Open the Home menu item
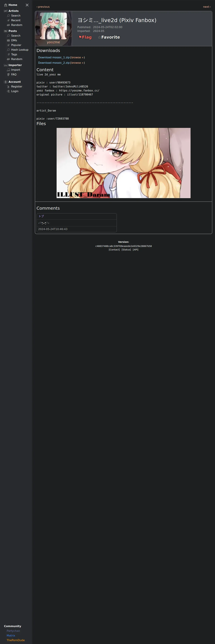Screen dimensions: 215x644 (x=13, y=5)
